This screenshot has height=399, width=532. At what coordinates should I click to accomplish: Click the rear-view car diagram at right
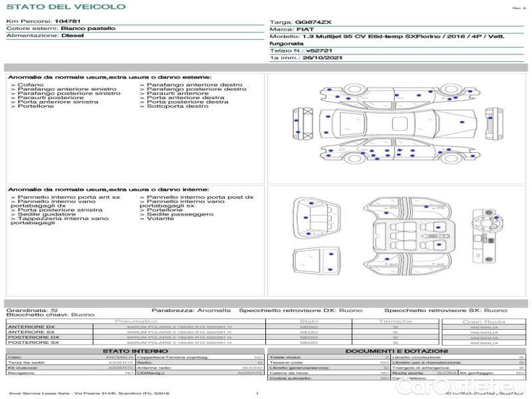(x=493, y=124)
